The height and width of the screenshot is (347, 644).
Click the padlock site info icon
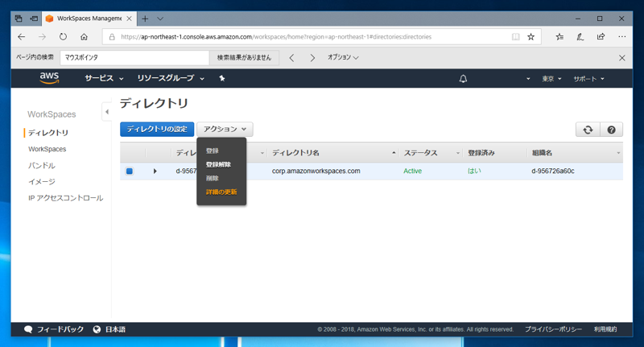pos(112,37)
